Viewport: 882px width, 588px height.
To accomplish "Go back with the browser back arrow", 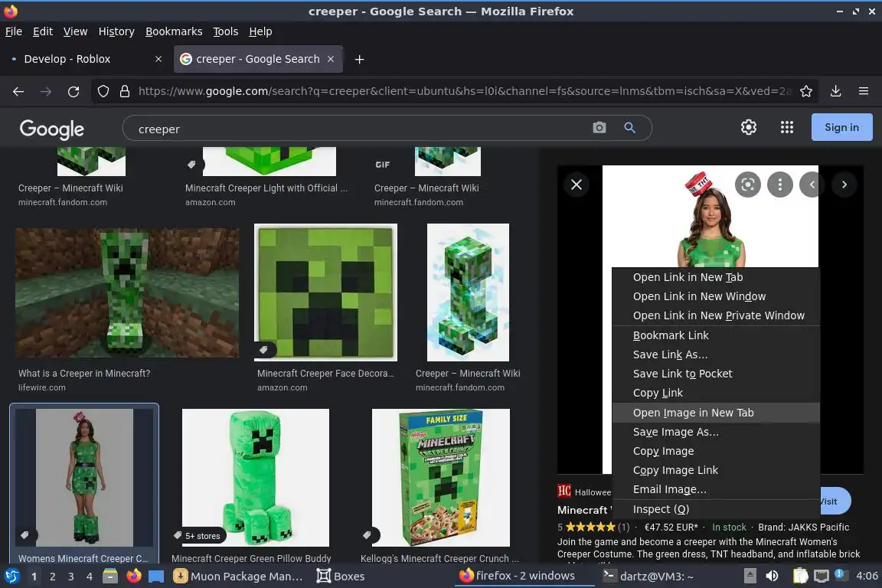I will click(18, 91).
